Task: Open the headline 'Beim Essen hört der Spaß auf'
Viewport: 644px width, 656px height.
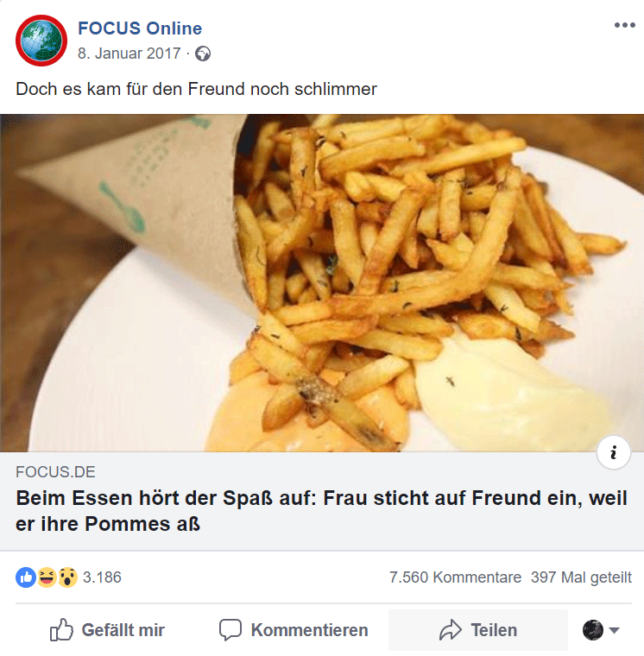Action: pyautogui.click(x=321, y=511)
